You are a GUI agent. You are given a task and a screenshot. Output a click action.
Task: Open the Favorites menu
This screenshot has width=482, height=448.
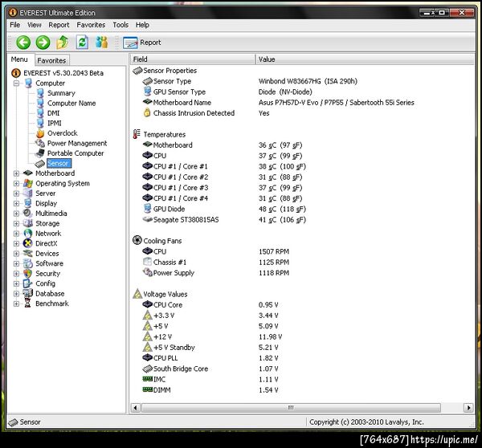pos(91,25)
